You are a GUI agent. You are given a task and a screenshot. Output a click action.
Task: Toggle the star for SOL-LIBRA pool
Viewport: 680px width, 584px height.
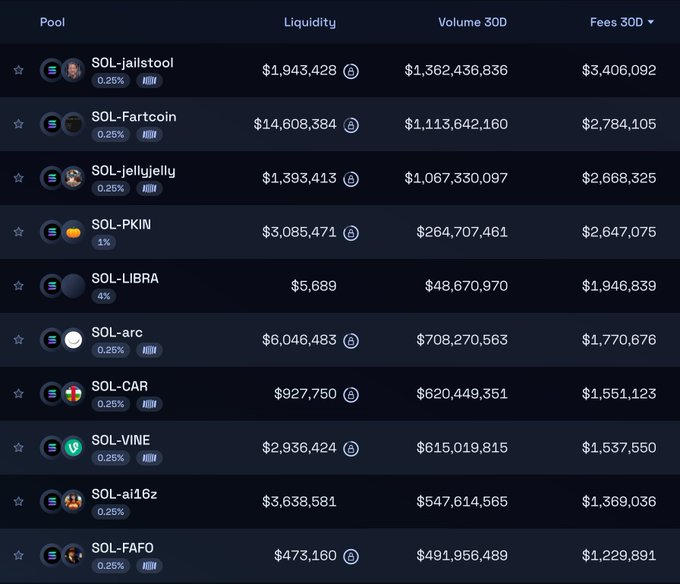tap(18, 286)
